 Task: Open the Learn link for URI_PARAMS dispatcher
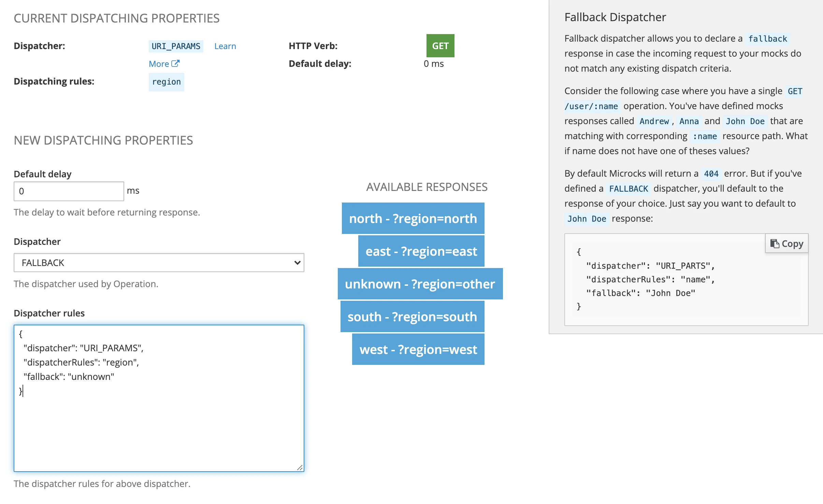[x=225, y=46]
